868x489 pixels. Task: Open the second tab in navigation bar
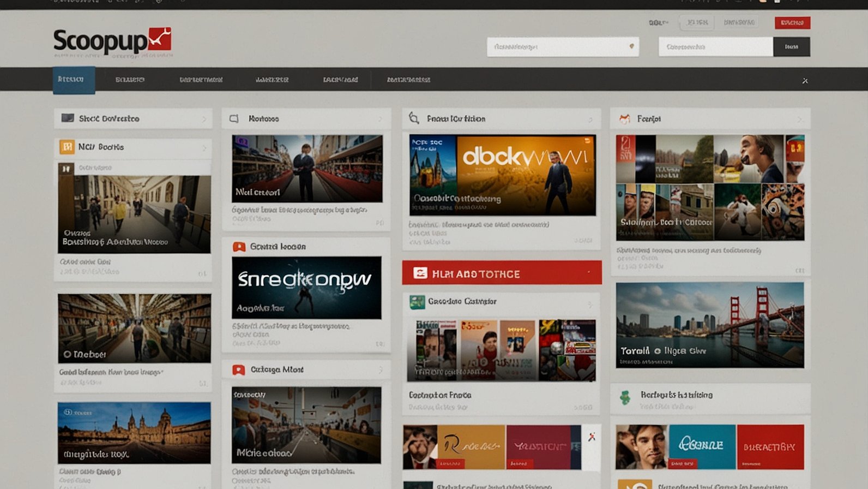coord(130,80)
